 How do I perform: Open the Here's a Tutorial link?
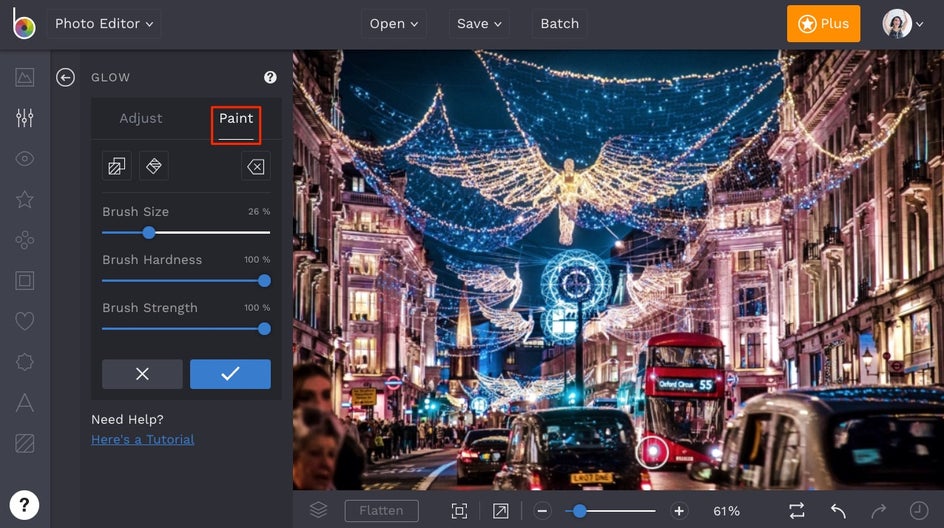pos(143,439)
